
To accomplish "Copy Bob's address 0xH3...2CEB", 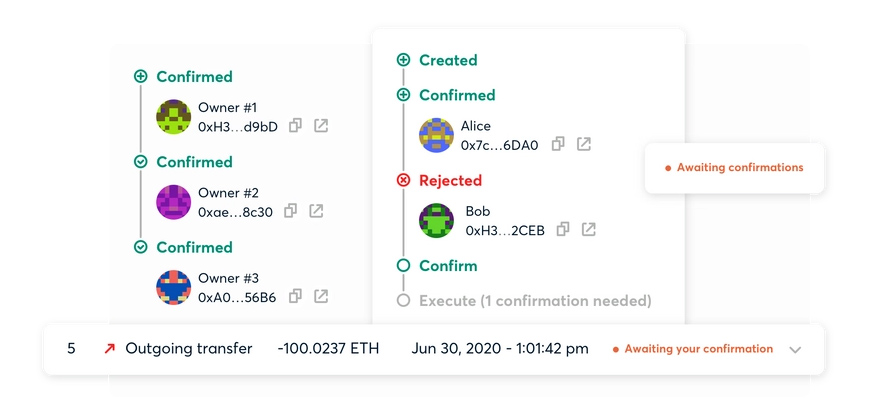I will [563, 229].
